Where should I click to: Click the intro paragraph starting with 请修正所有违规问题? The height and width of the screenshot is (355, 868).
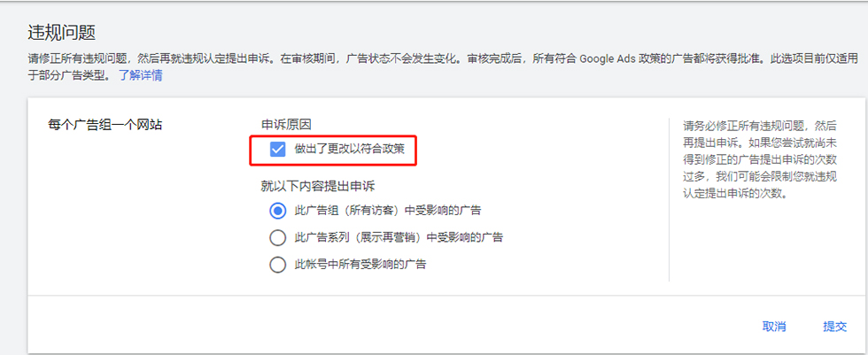pos(266,59)
